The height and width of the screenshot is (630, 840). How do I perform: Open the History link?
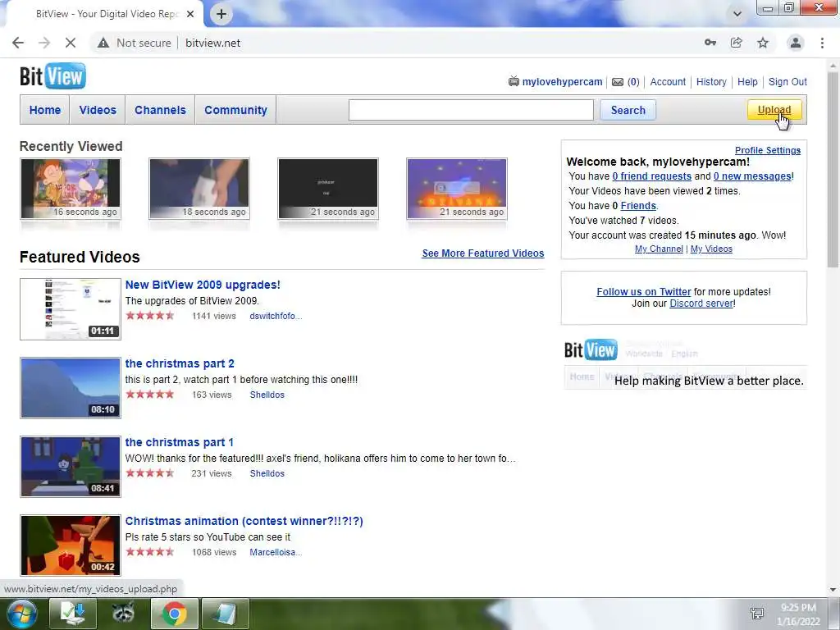tap(711, 82)
